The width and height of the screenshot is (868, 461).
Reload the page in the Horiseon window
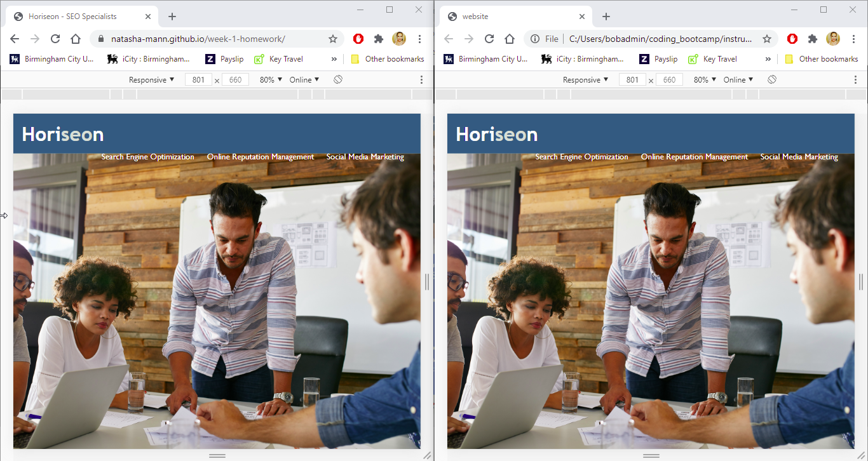(x=55, y=39)
